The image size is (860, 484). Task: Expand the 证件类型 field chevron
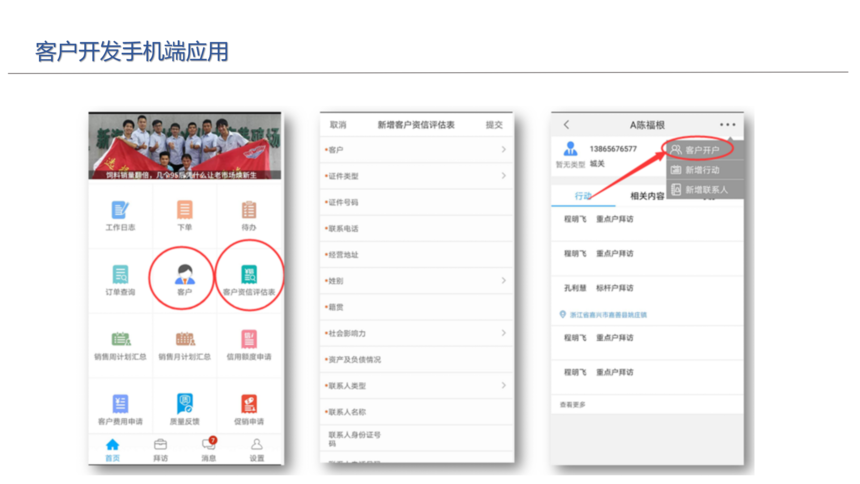point(503,176)
